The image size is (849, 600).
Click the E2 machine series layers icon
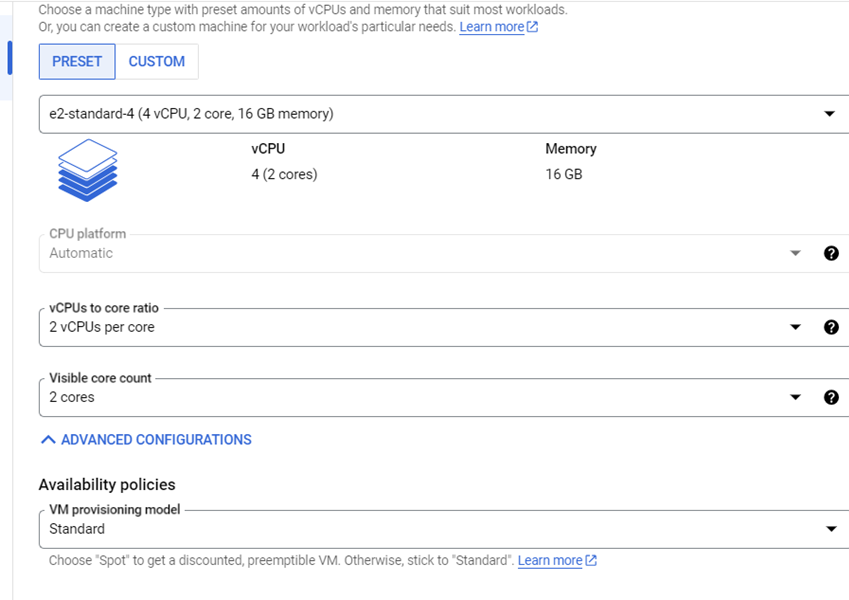pos(87,170)
